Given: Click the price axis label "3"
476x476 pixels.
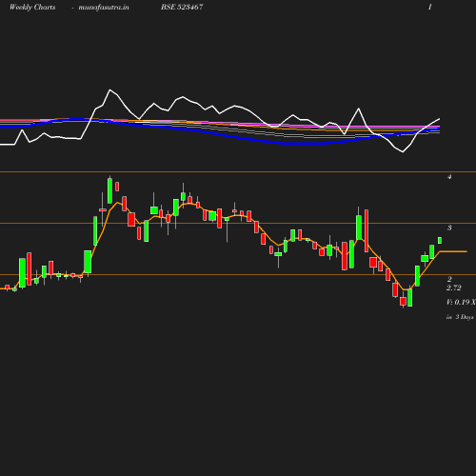Looking at the screenshot, I should 449,228.
